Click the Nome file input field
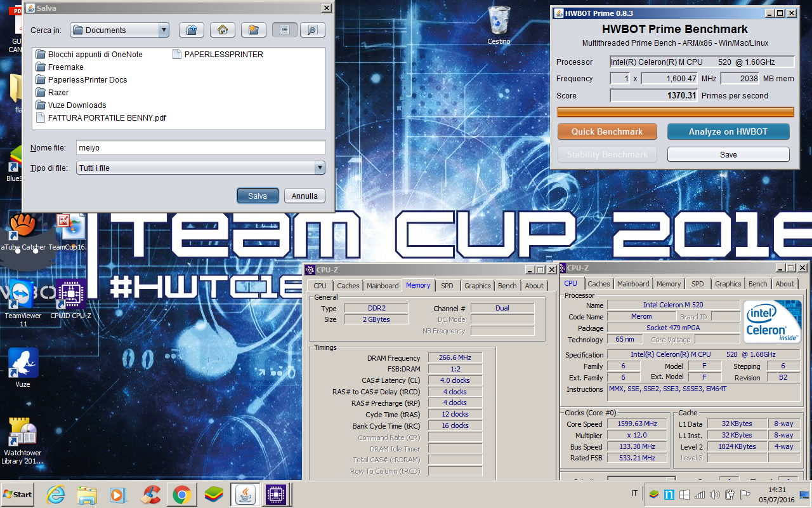This screenshot has height=508, width=812. click(x=200, y=147)
